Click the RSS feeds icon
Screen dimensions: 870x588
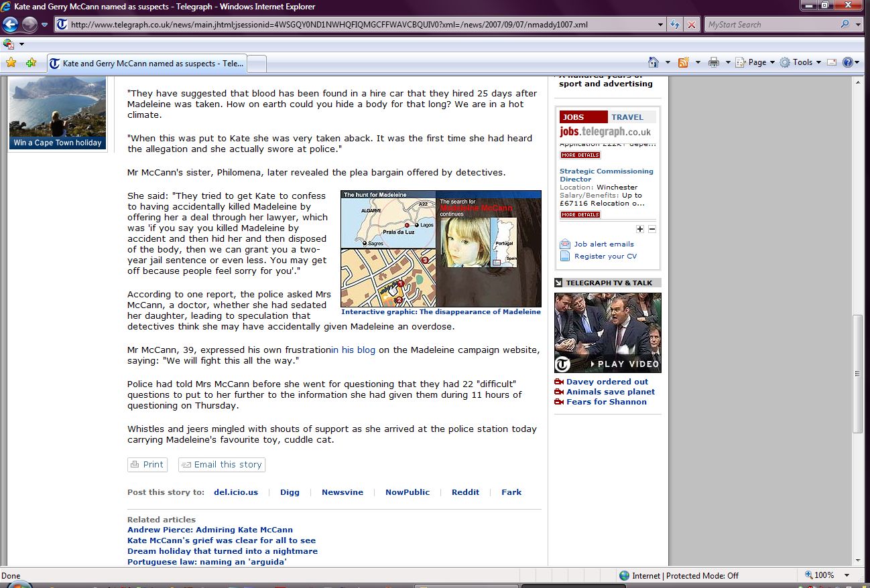[x=683, y=62]
